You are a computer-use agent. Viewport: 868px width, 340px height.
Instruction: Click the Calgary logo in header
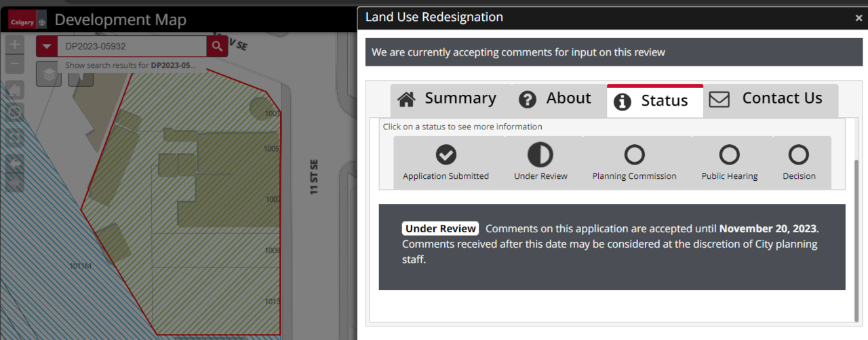[x=23, y=21]
